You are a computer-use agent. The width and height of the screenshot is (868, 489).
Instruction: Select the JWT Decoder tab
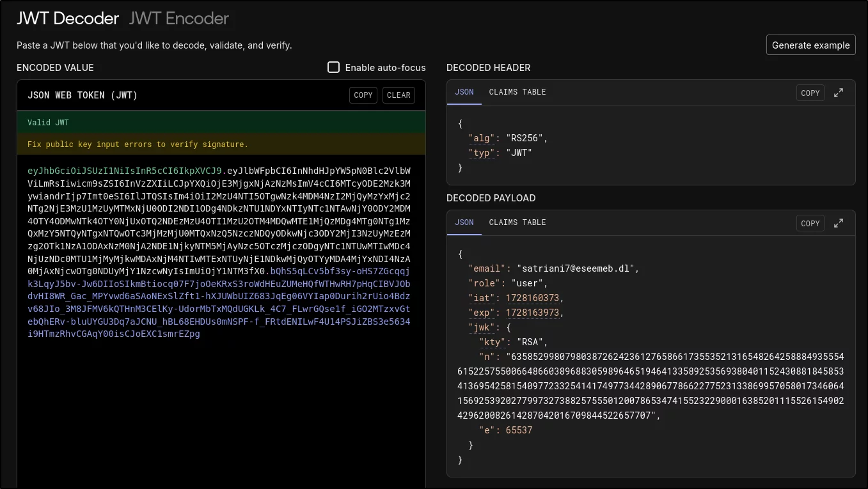click(68, 19)
